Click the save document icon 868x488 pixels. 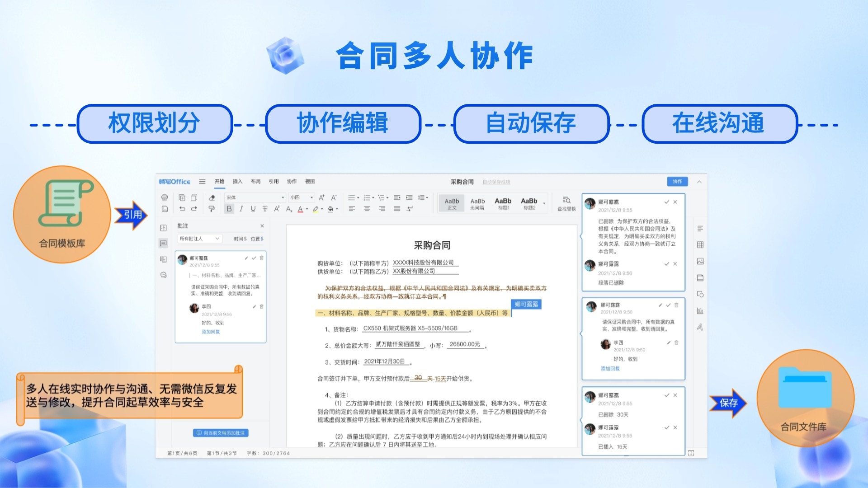(x=165, y=209)
